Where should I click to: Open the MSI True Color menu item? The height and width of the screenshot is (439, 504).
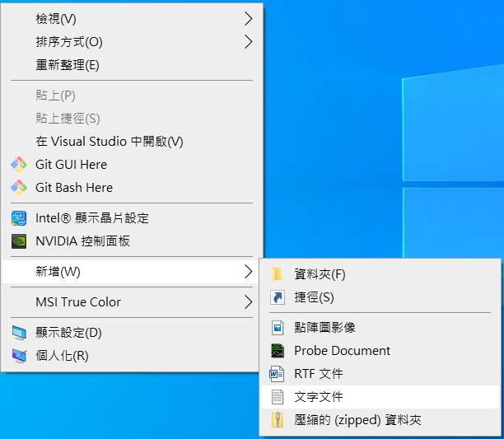132,302
